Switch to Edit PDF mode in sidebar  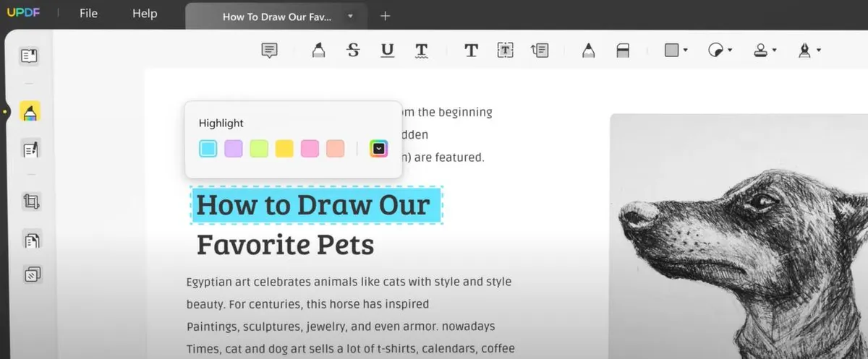coord(30,149)
